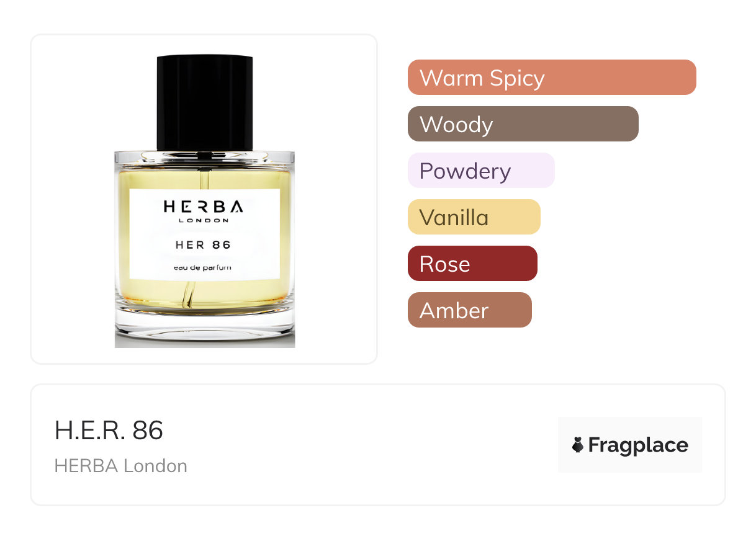This screenshot has height=536, width=756.
Task: Click the Rose accord bar
Action: pos(472,264)
